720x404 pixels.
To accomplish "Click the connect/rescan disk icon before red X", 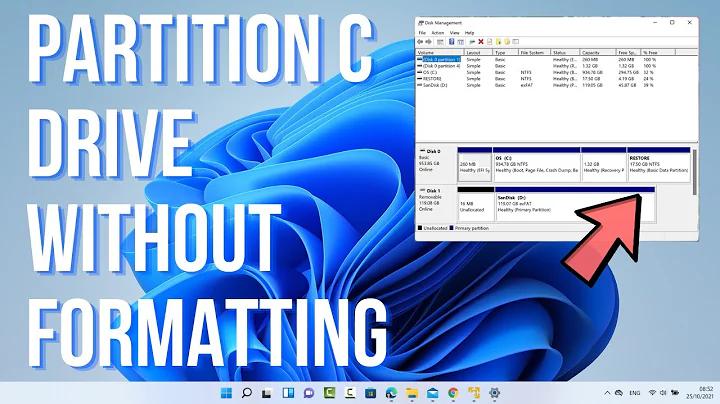I will tap(472, 42).
